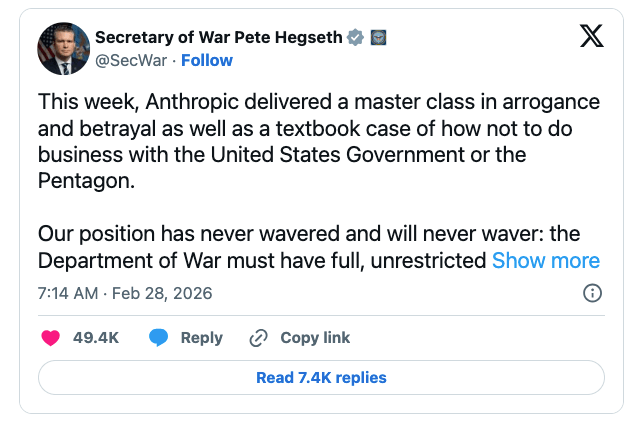Click the chain icon beside Copy link
This screenshot has width=642, height=424.
click(259, 338)
